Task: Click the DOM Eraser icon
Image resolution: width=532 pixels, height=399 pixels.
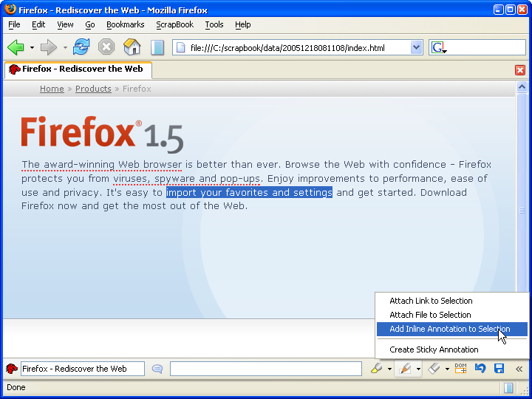Action: (x=460, y=368)
